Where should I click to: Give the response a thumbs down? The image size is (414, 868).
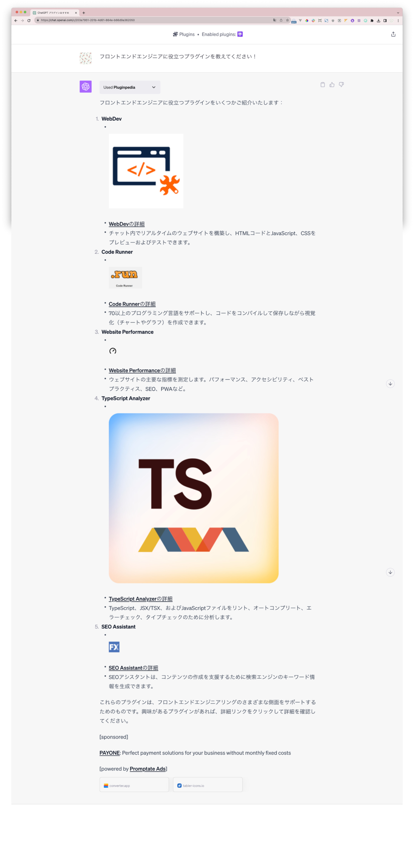pos(341,85)
